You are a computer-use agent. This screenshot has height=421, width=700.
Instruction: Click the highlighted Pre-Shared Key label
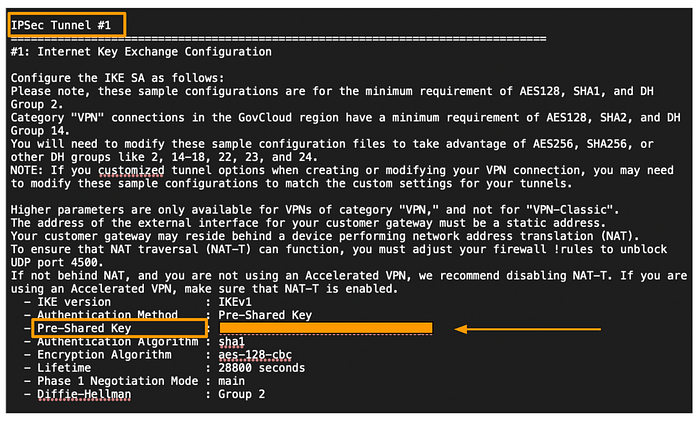pos(84,328)
